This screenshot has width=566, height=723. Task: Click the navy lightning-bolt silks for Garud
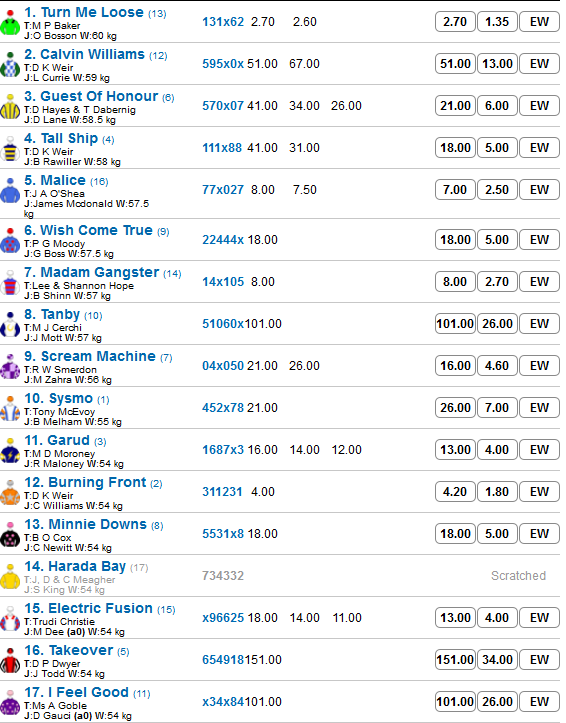pos(10,451)
